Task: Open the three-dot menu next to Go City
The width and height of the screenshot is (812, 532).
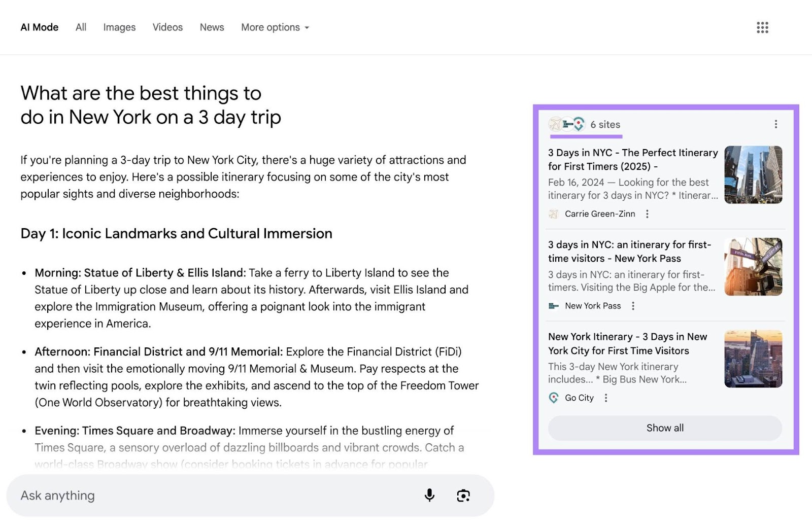Action: coord(606,398)
